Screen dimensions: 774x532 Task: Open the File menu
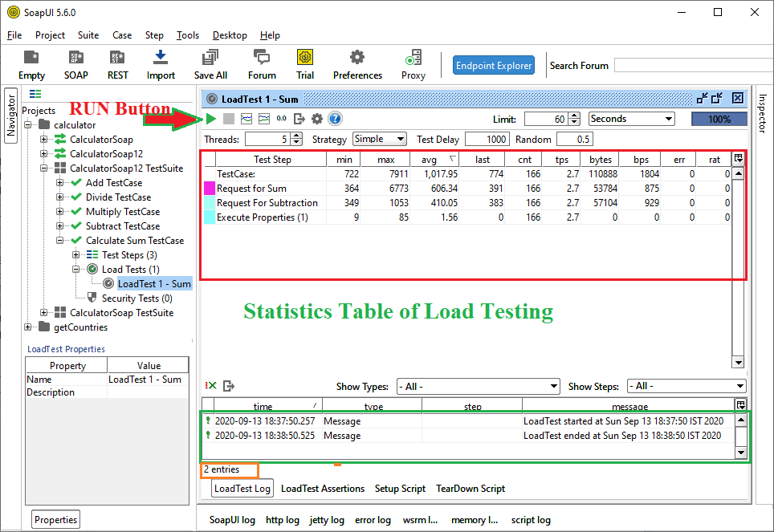click(x=14, y=35)
